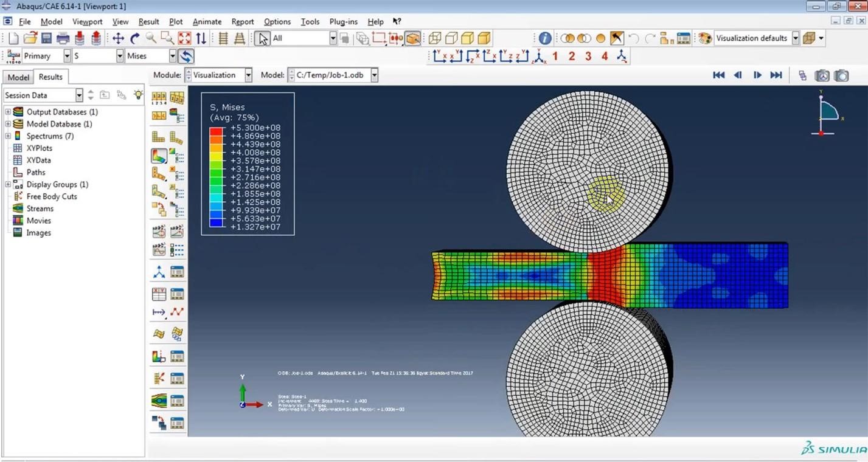Viewport: 868px width, 462px height.
Task: Click the Free Body Cut icon
Action: point(159,378)
